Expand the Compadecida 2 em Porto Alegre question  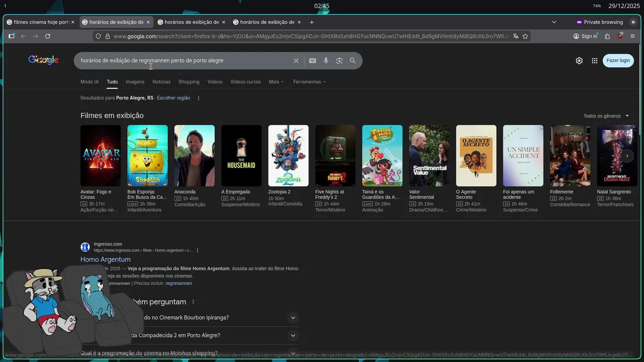point(293,335)
